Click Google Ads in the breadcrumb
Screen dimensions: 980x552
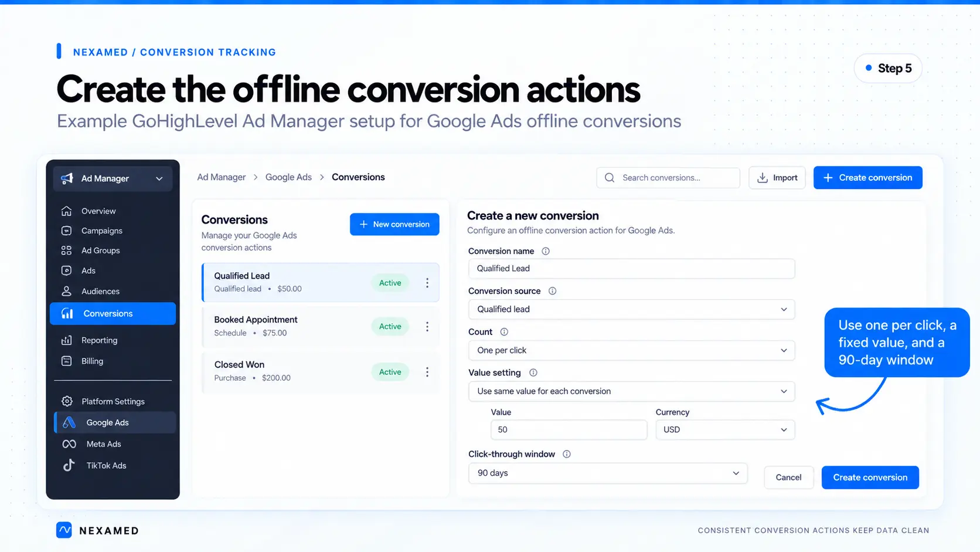pyautogui.click(x=288, y=177)
